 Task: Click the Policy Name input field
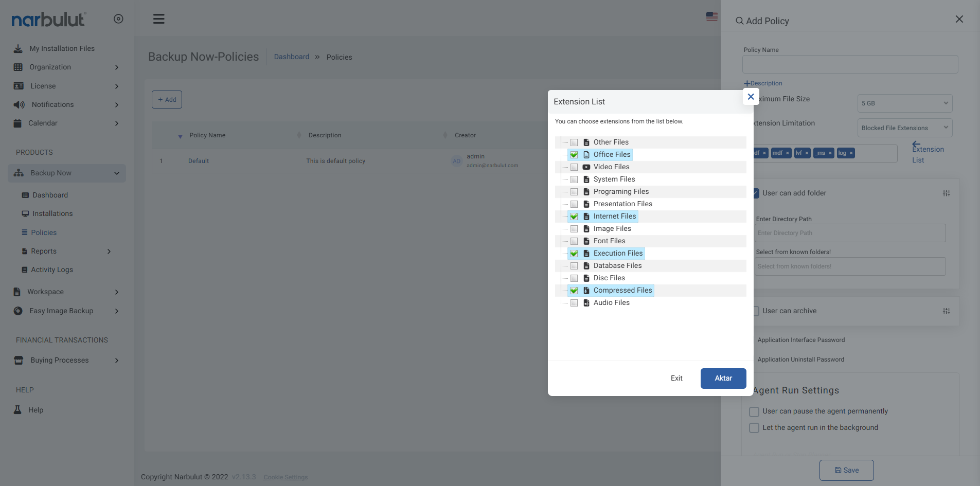(x=850, y=64)
